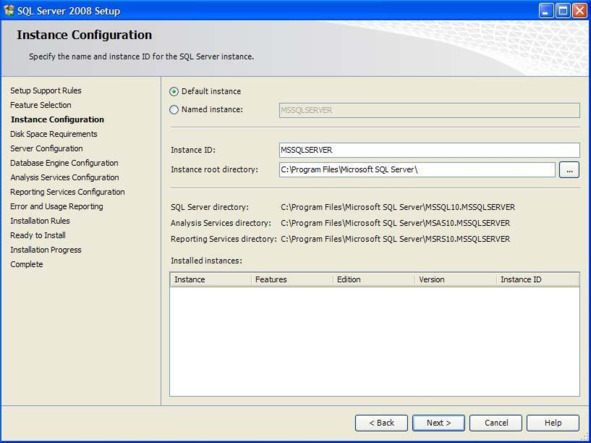
Task: Cancel the SQL Server setup
Action: coord(496,423)
